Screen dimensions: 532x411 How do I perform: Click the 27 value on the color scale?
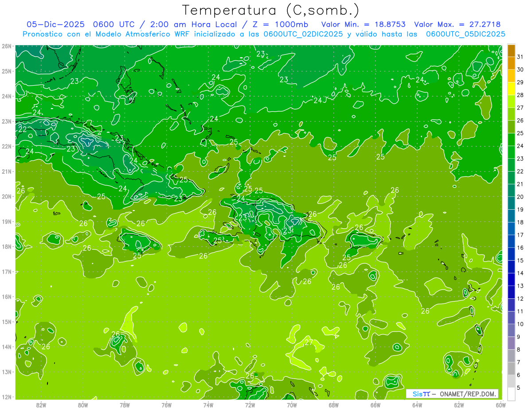(520, 107)
